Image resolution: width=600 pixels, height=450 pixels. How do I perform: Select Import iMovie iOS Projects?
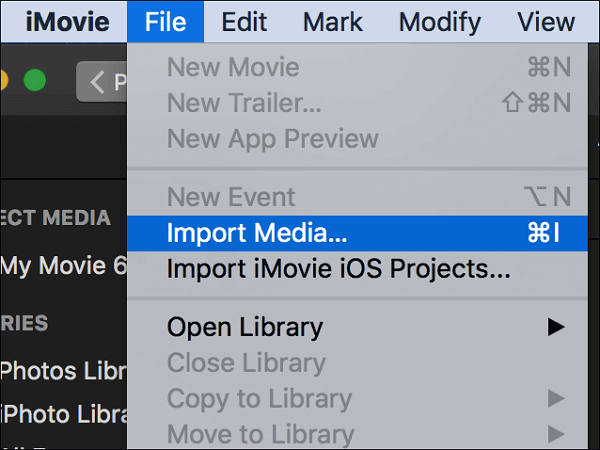pyautogui.click(x=338, y=268)
